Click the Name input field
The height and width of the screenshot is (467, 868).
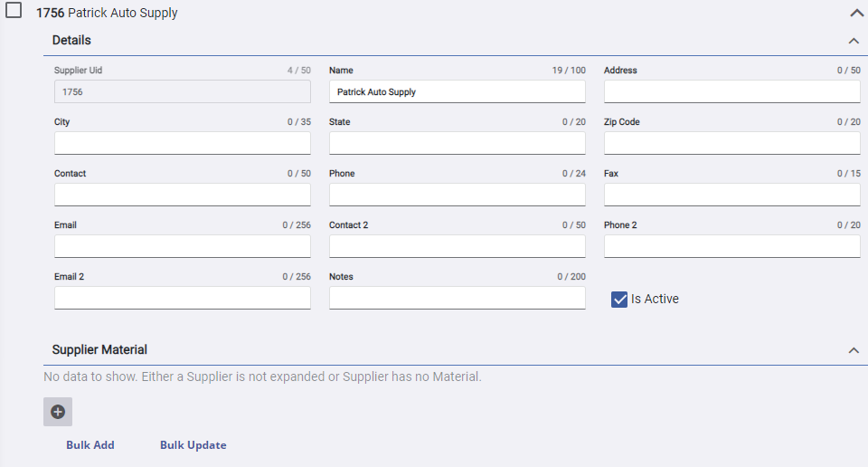[457, 92]
